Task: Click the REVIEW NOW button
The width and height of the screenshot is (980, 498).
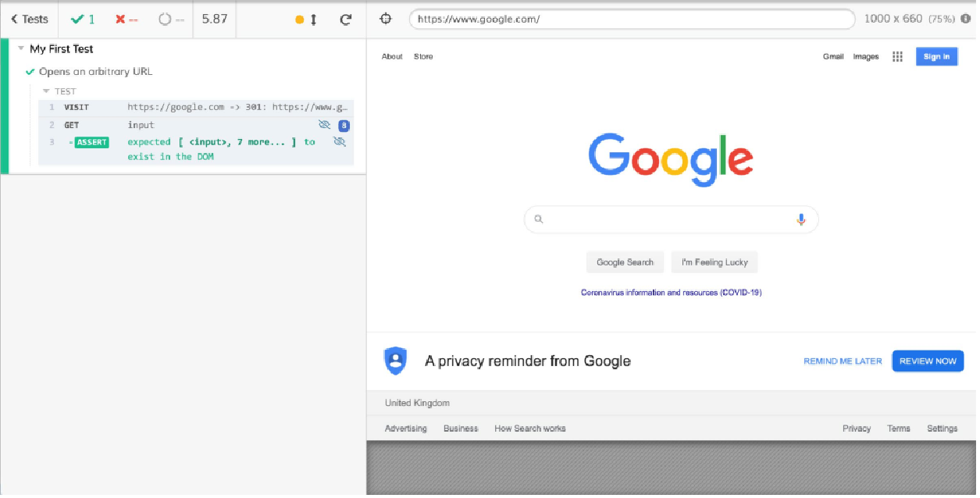Action: pos(928,361)
